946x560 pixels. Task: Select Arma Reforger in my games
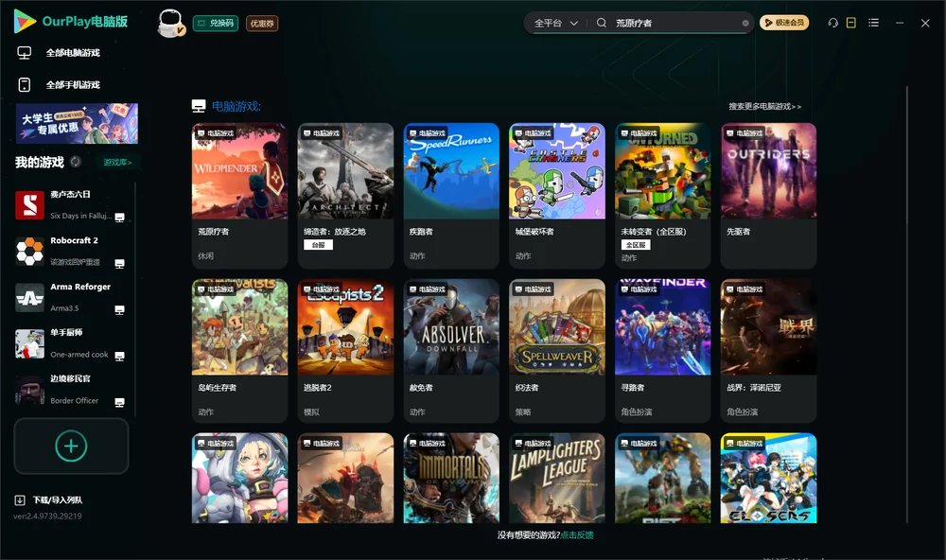(x=71, y=297)
